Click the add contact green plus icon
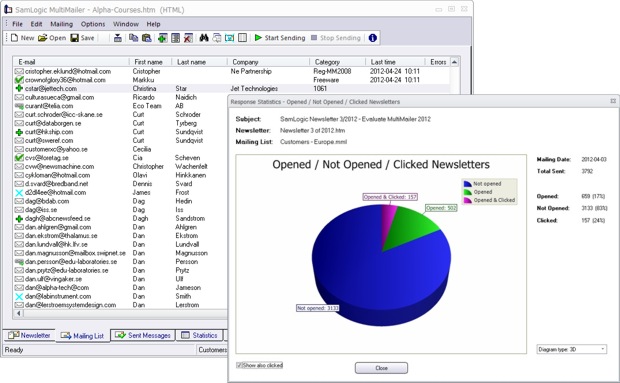 (x=163, y=38)
